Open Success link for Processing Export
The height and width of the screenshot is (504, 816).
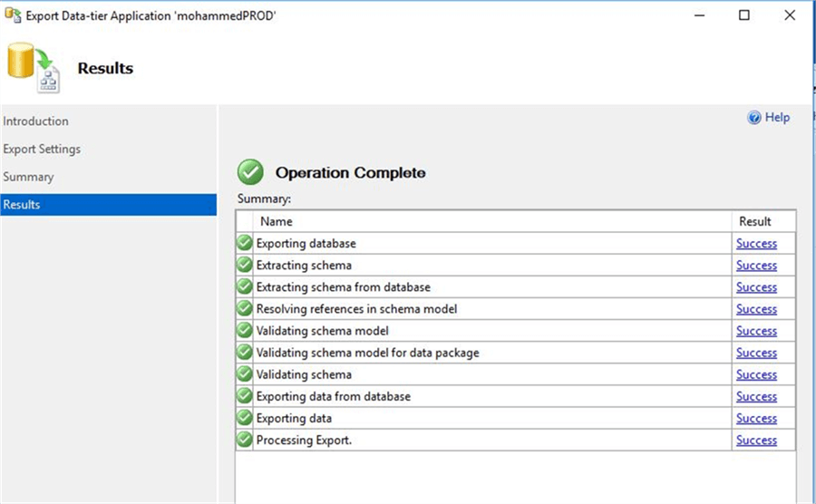point(756,440)
